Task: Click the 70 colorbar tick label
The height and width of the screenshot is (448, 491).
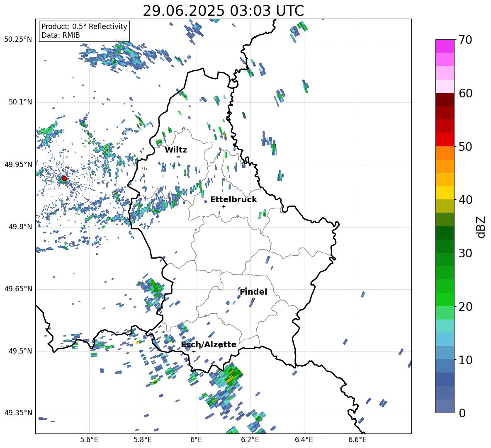Action: click(x=466, y=40)
